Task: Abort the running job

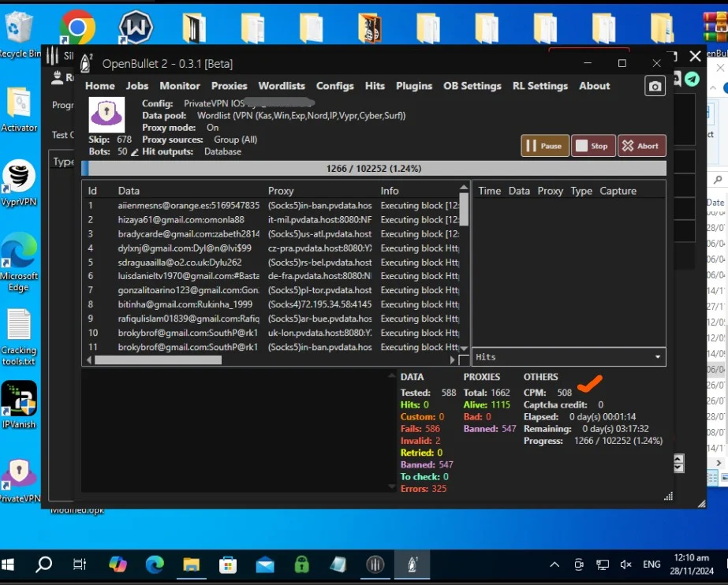Action: click(642, 146)
